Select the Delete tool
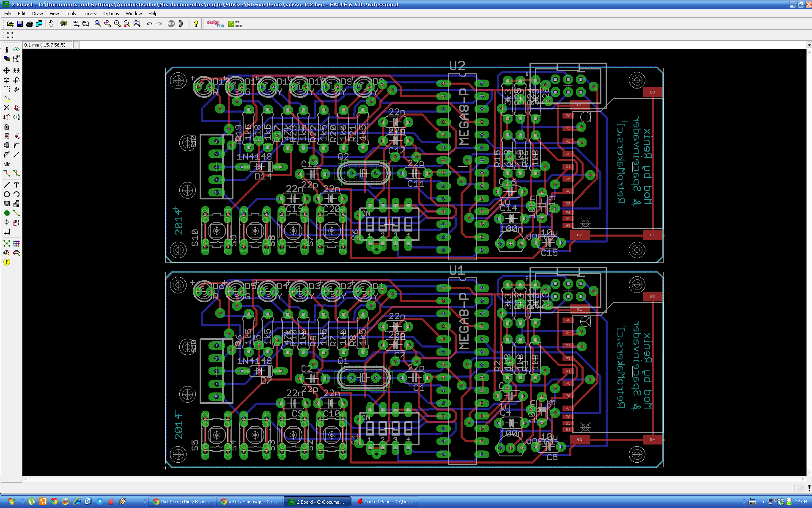 coord(7,108)
